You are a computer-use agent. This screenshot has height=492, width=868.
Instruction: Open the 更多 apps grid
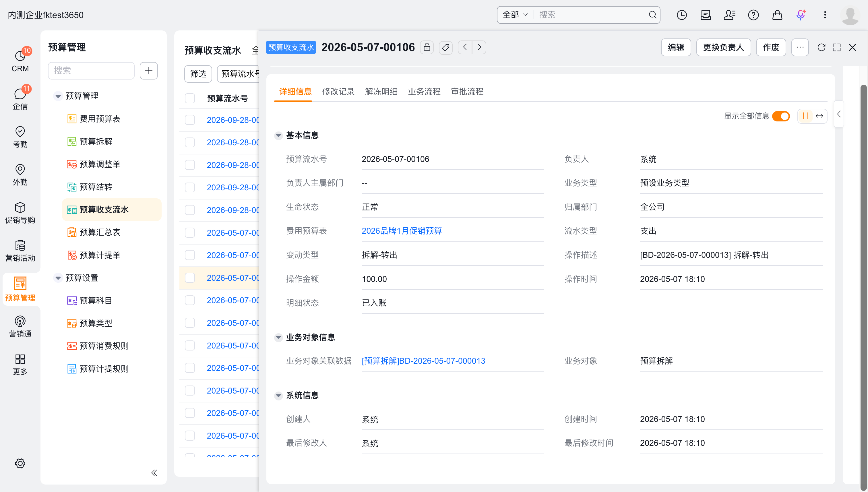coord(20,364)
